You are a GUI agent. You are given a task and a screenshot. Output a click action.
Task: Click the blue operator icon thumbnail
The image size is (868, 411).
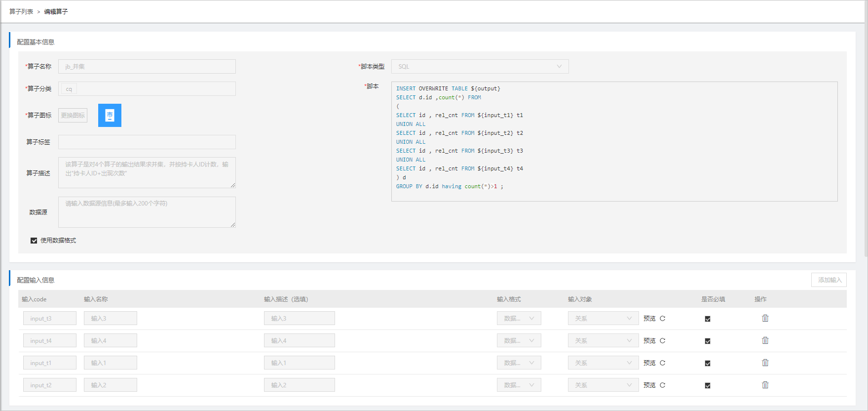110,115
